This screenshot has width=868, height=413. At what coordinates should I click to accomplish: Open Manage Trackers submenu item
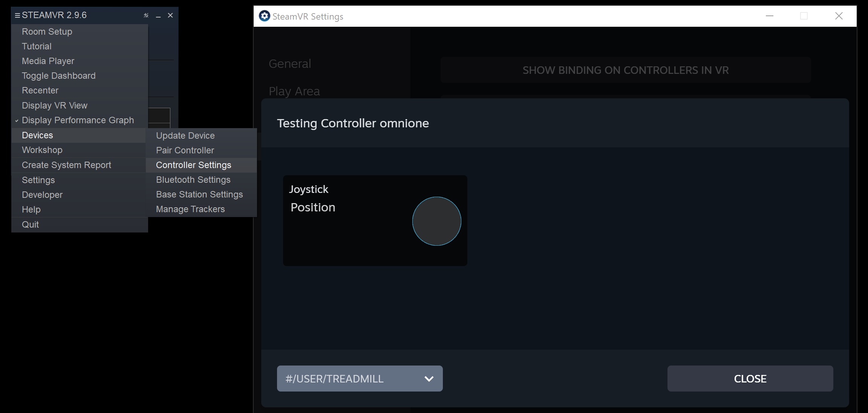click(x=201, y=209)
